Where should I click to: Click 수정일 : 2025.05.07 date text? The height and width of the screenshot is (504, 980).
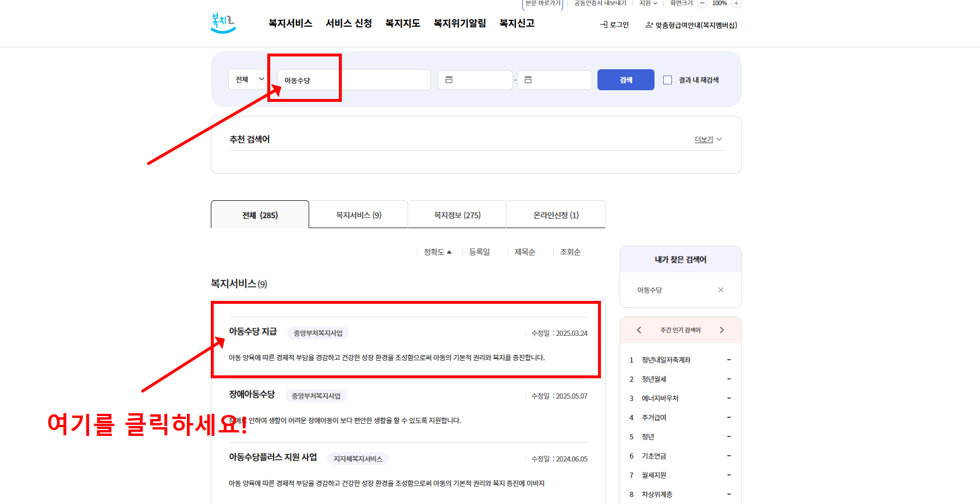point(560,396)
